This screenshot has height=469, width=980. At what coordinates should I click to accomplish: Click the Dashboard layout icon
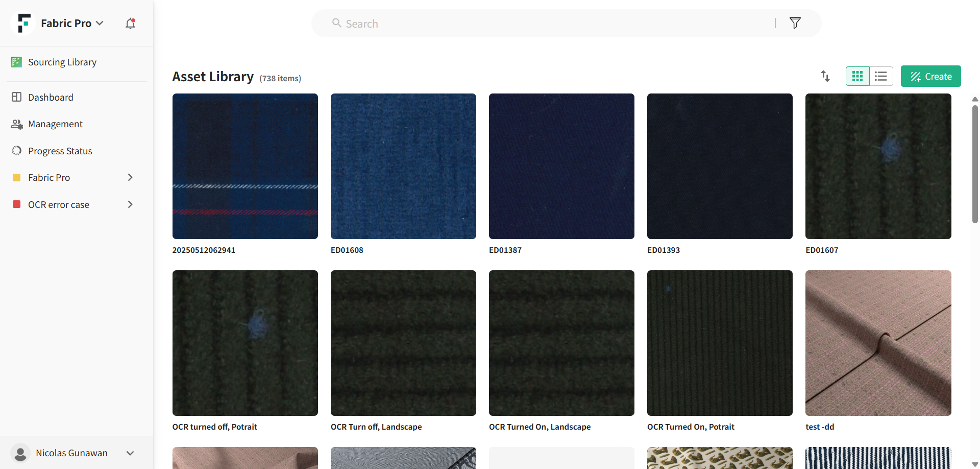[x=16, y=97]
